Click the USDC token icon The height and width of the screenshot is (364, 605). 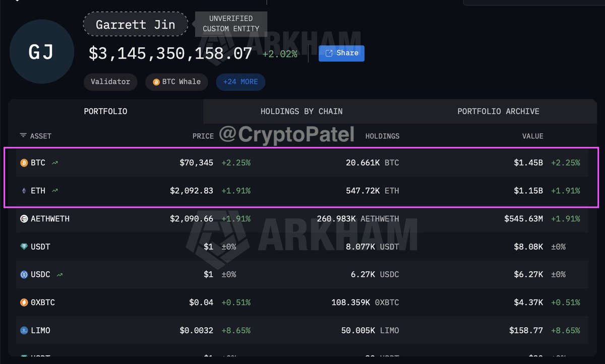(x=24, y=275)
